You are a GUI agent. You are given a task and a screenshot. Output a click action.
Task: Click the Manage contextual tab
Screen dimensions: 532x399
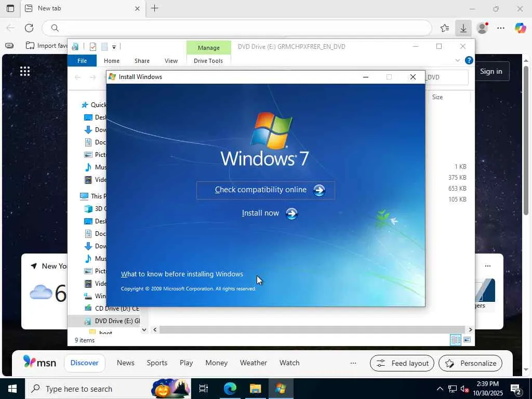pos(209,48)
